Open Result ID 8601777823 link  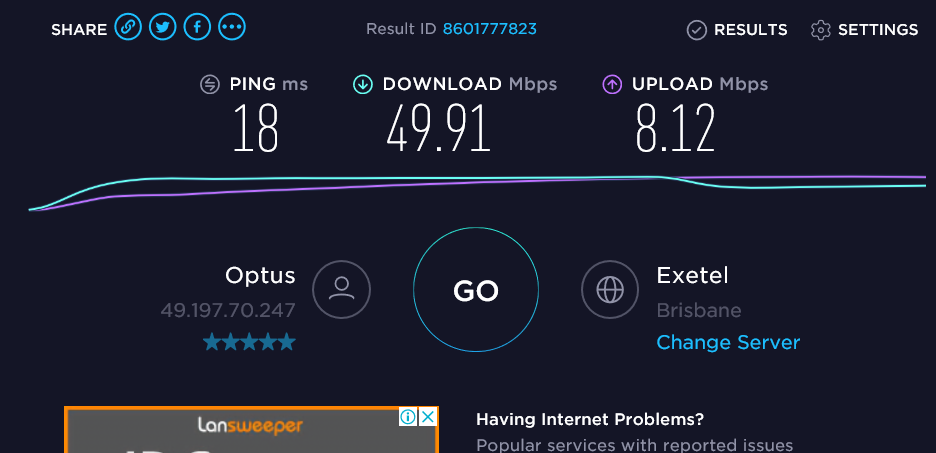coord(489,29)
